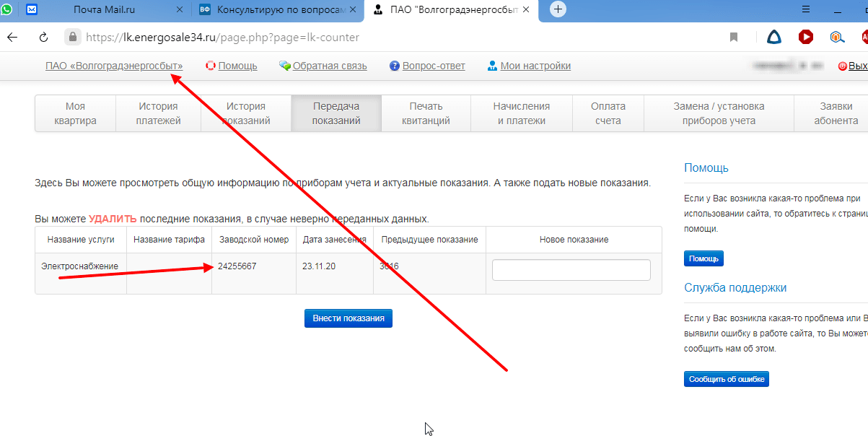Click the Заводской номер column header
Viewport: 868px width, 436px height.
254,240
